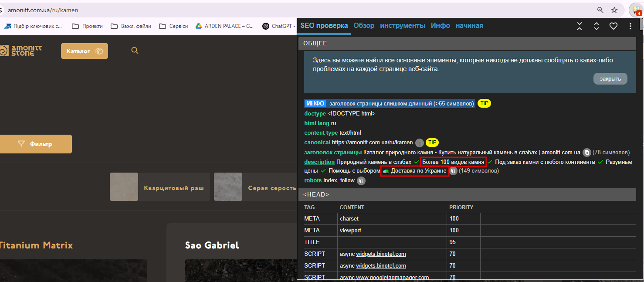
Task: Collapse the <HEAD> section header
Action: click(x=467, y=194)
